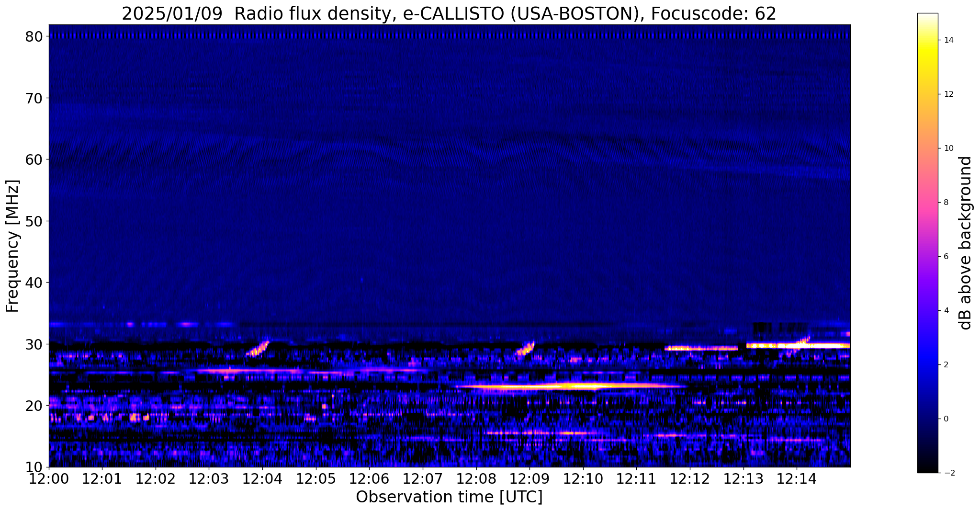Click the 80 MHz frequency tick label
980x511 pixels.
pyautogui.click(x=35, y=36)
